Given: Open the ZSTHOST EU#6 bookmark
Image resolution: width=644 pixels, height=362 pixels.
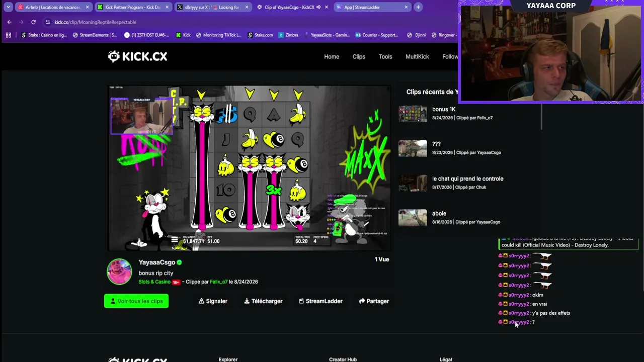Looking at the screenshot, I should pos(146,35).
